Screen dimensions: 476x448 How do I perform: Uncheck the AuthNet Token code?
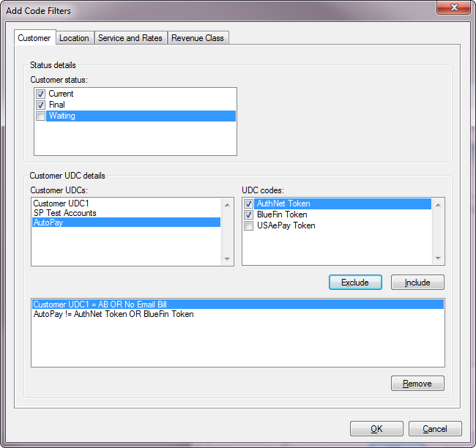[x=249, y=204]
